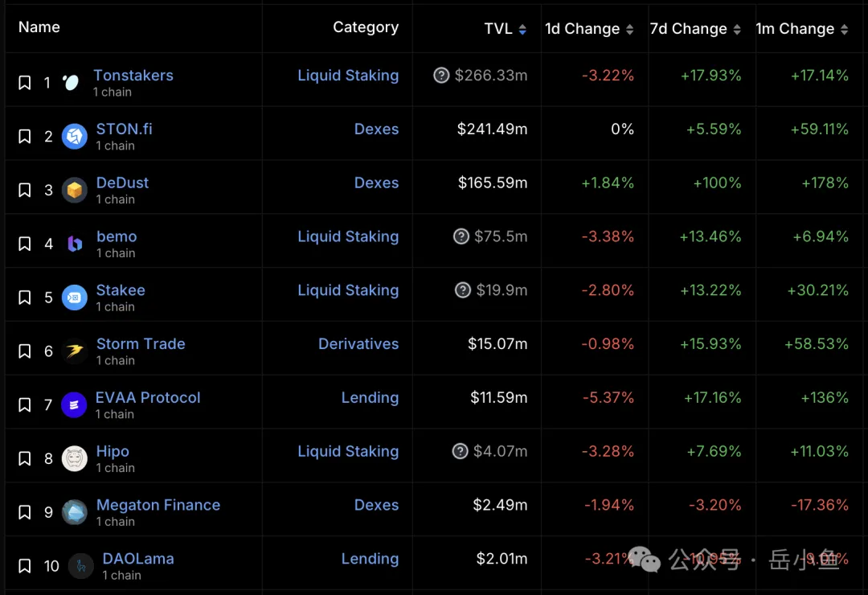Sort by 1m Change column header

(801, 29)
